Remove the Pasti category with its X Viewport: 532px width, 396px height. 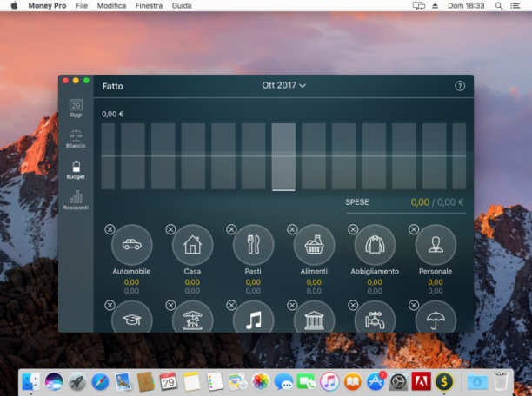[231, 229]
